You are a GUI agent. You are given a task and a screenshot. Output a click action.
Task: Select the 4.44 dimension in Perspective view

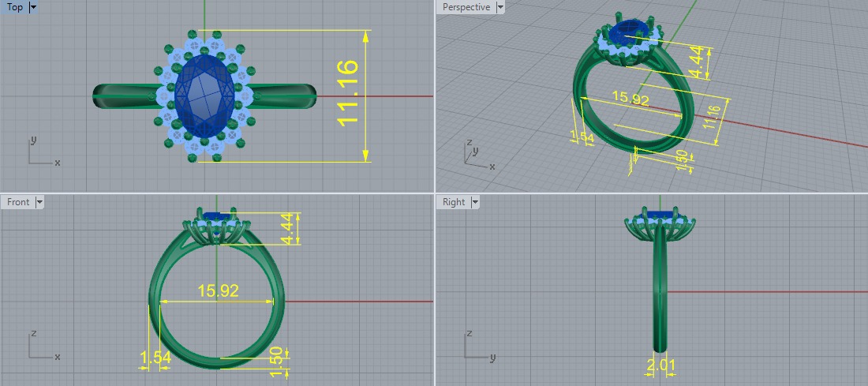pyautogui.click(x=698, y=61)
